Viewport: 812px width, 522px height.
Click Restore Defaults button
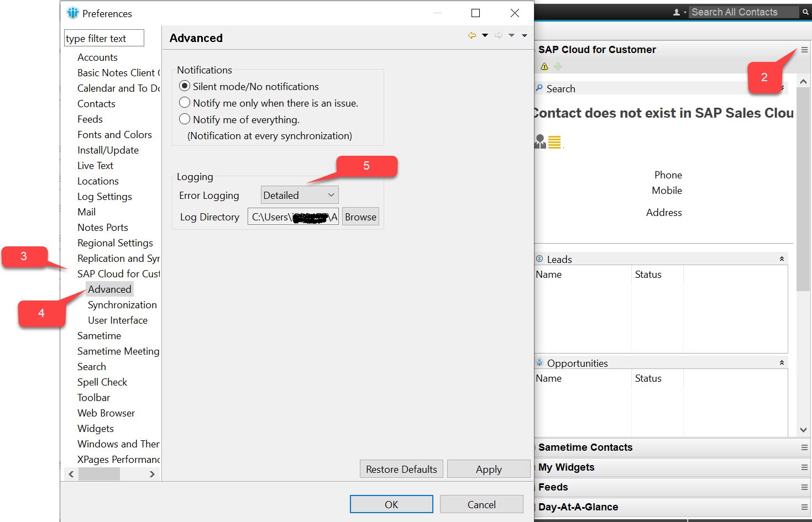[x=401, y=469]
